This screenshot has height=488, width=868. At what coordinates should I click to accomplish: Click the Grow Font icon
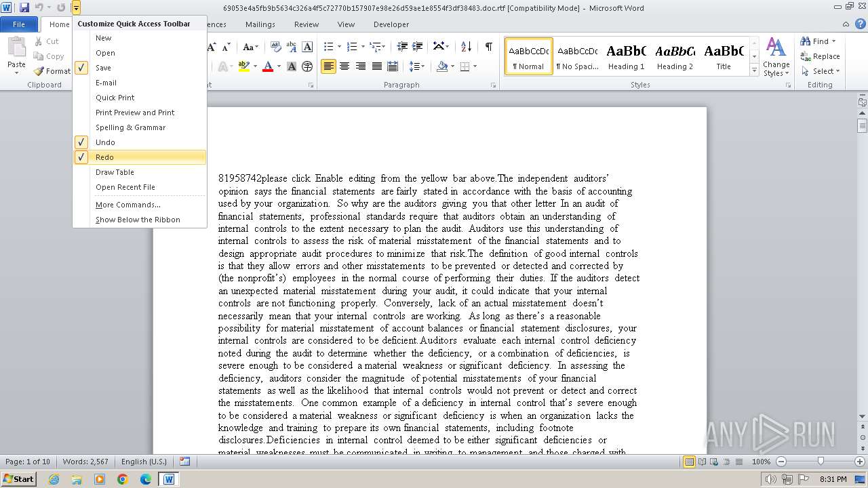click(x=212, y=47)
